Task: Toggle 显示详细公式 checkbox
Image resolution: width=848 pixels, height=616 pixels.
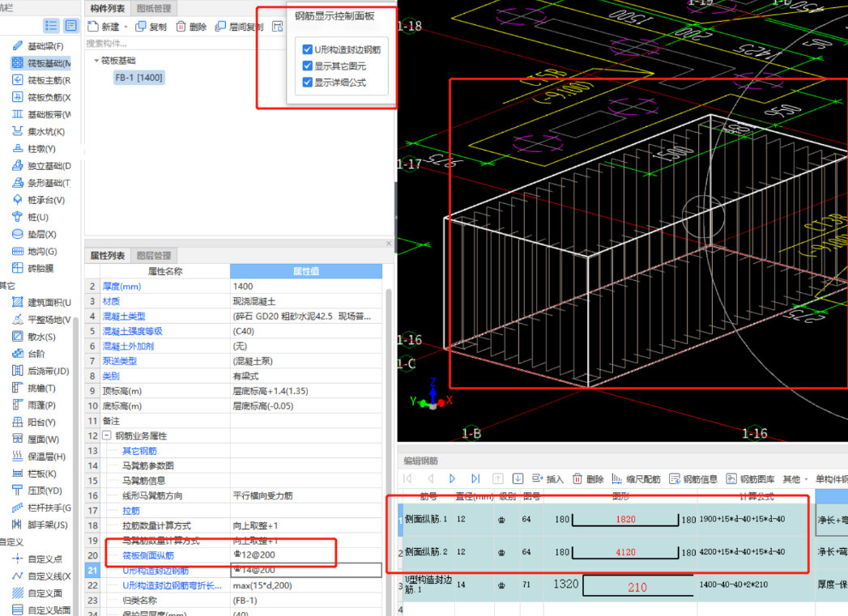Action: pos(307,82)
